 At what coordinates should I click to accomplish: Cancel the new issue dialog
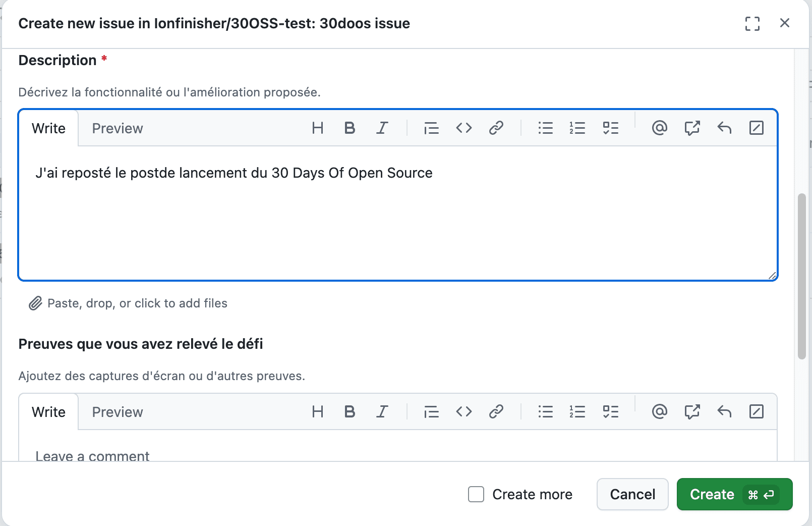click(632, 494)
